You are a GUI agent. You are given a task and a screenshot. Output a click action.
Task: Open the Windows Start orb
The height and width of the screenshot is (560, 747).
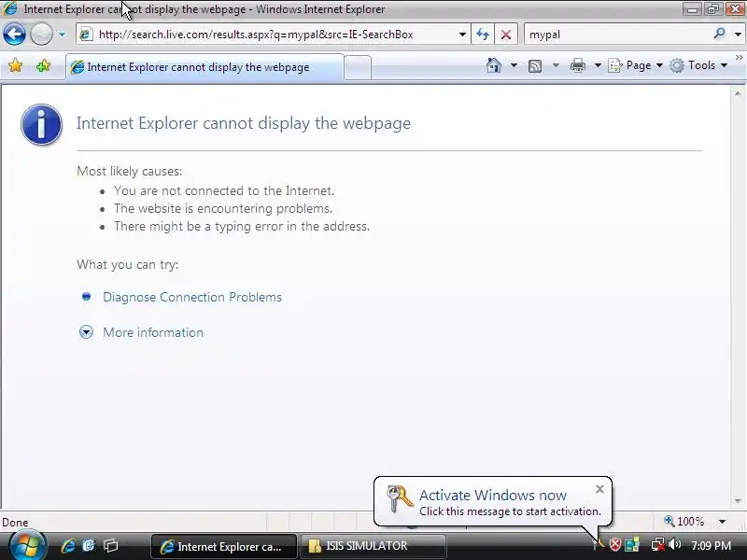(x=27, y=546)
